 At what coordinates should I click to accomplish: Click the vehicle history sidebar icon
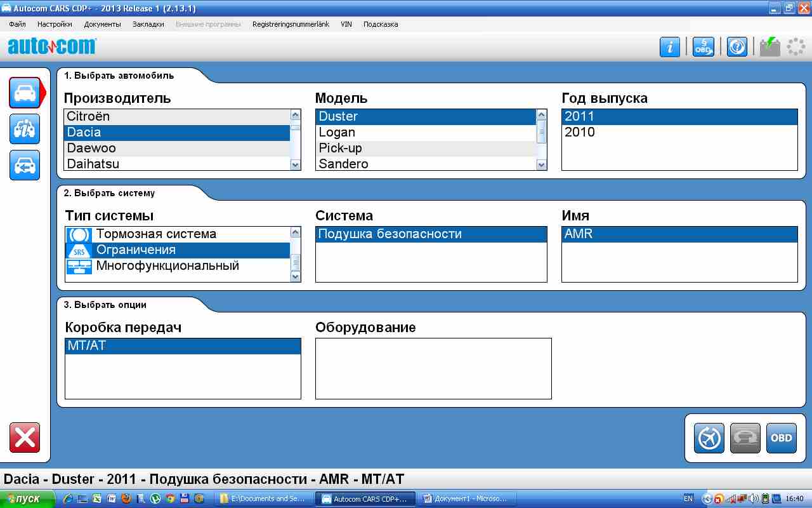coord(25,166)
